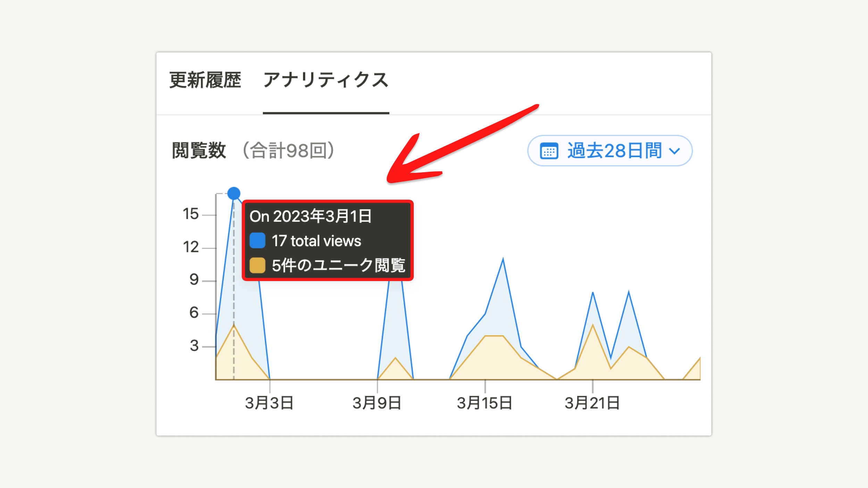Click the 合計98回 total count text

tap(288, 151)
